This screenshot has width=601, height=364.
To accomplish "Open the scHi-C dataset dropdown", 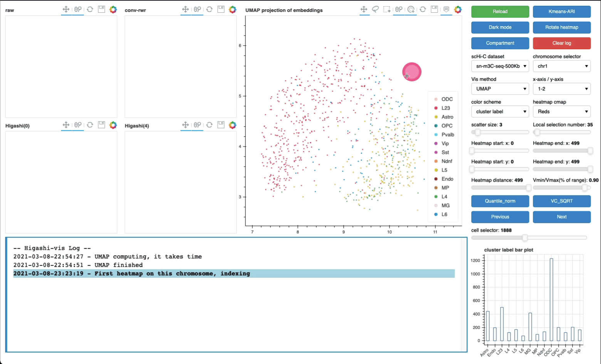I will point(500,66).
